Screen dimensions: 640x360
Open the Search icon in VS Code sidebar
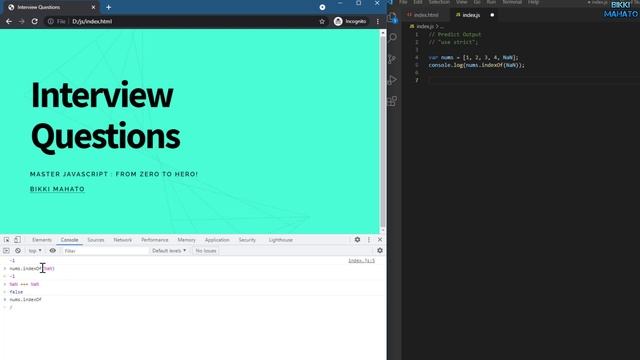click(392, 38)
